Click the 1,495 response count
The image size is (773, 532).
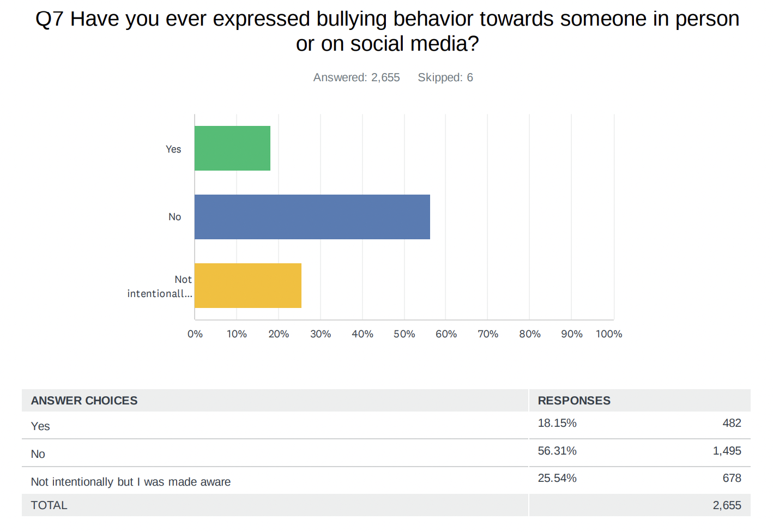pos(727,451)
